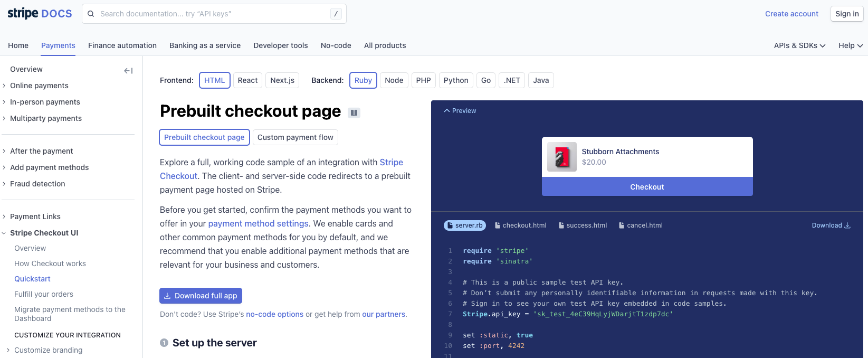Viewport: 868px width, 358px height.
Task: Collapse the sidebar with the arrow icon
Action: pos(128,71)
